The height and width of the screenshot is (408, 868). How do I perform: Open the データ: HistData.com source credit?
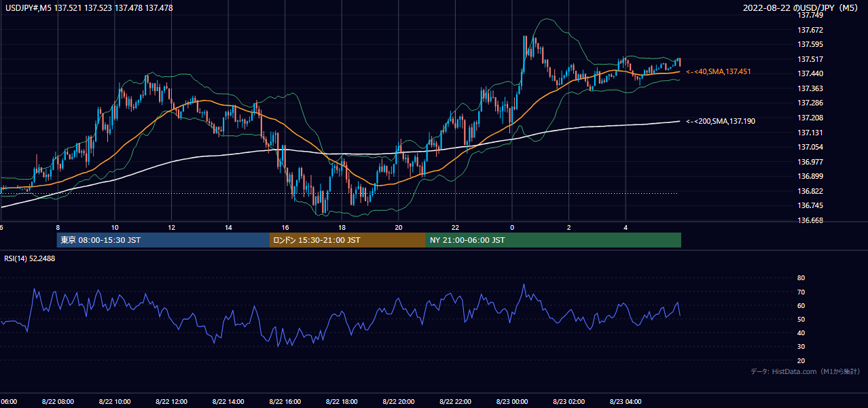point(806,371)
